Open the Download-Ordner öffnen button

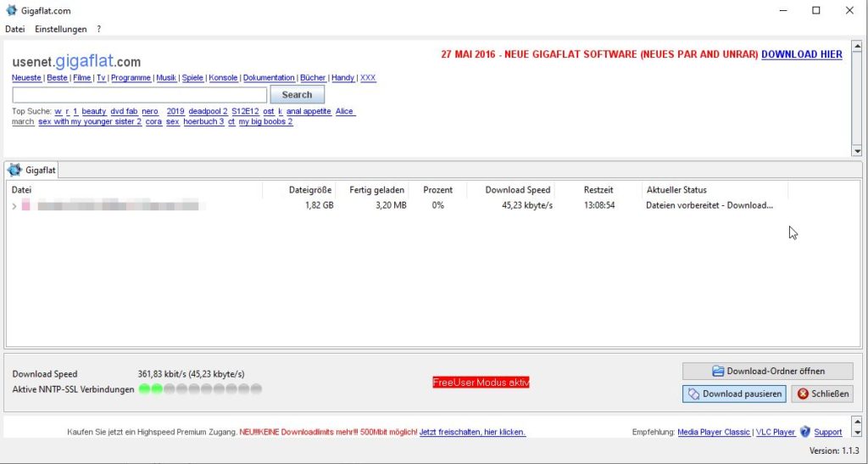767,371
